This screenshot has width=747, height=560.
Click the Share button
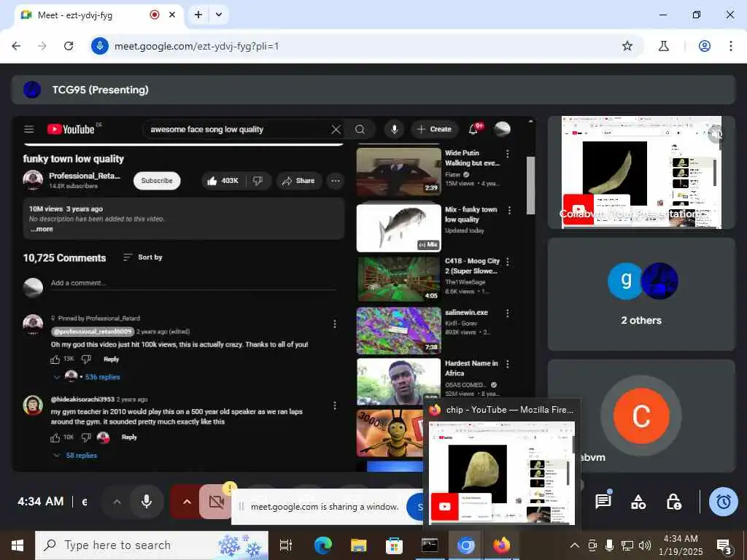pos(298,181)
